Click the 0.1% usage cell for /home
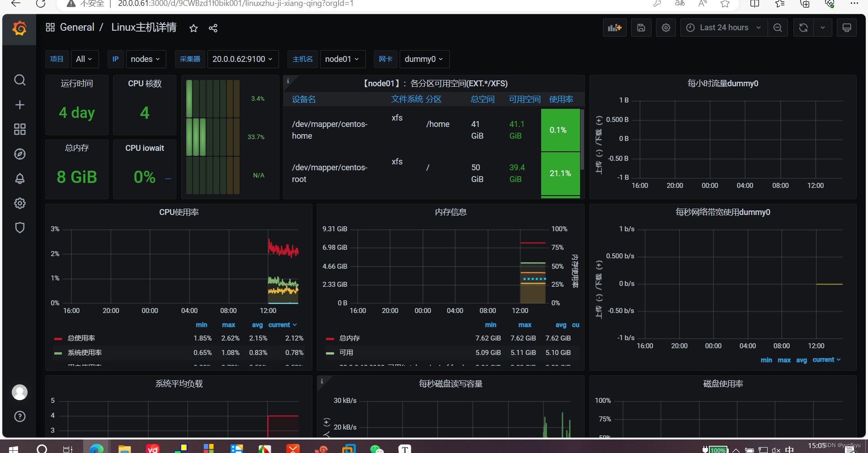868x453 pixels. click(x=560, y=130)
